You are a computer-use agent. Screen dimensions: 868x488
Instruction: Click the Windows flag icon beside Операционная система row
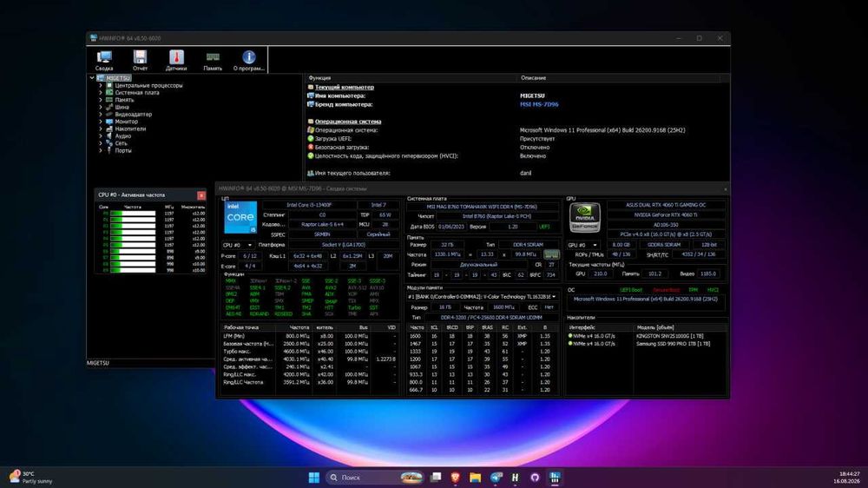pos(311,130)
